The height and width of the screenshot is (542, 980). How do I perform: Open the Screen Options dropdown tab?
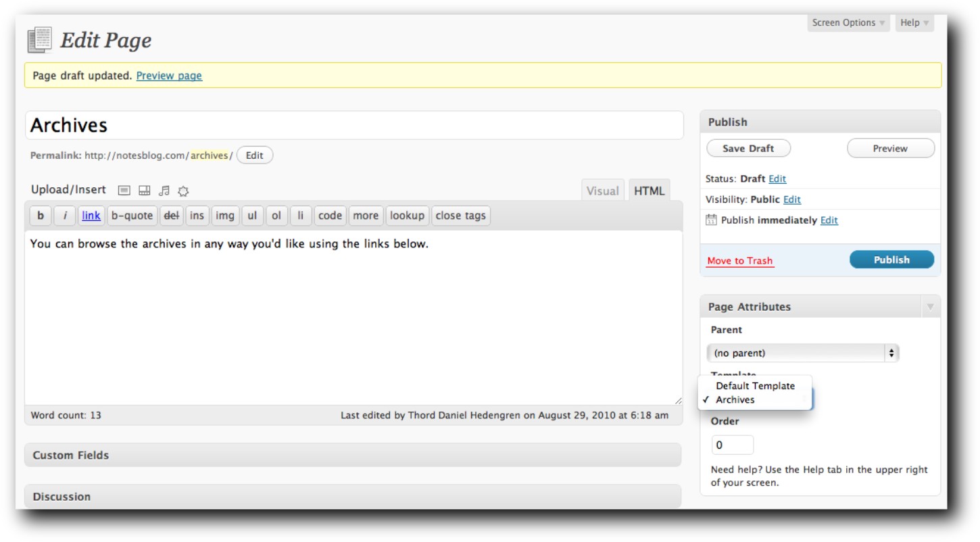click(x=849, y=22)
